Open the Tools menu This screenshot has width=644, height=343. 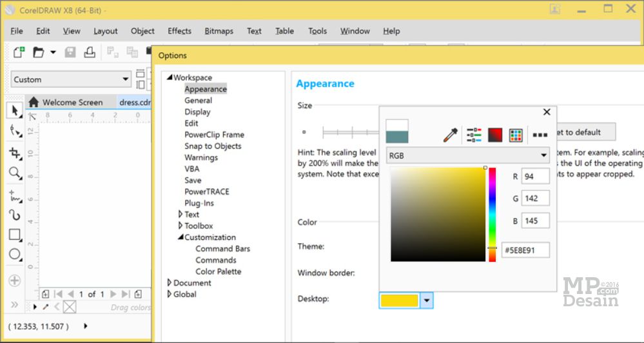click(x=317, y=31)
